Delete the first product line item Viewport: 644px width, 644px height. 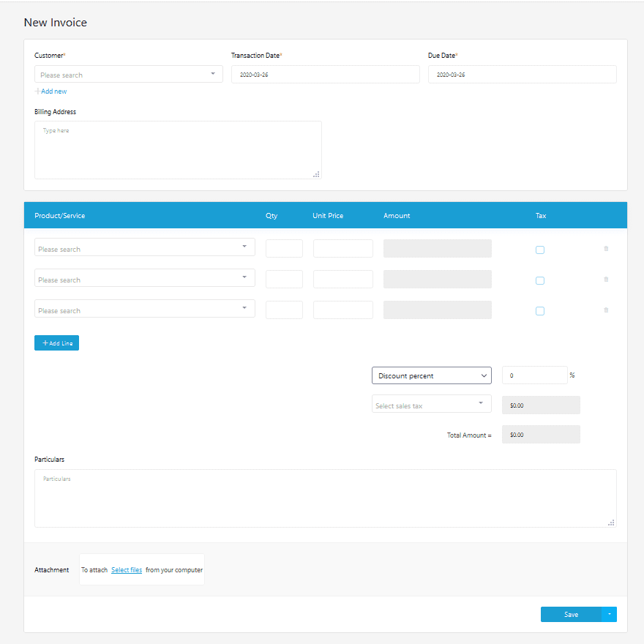[x=605, y=249]
